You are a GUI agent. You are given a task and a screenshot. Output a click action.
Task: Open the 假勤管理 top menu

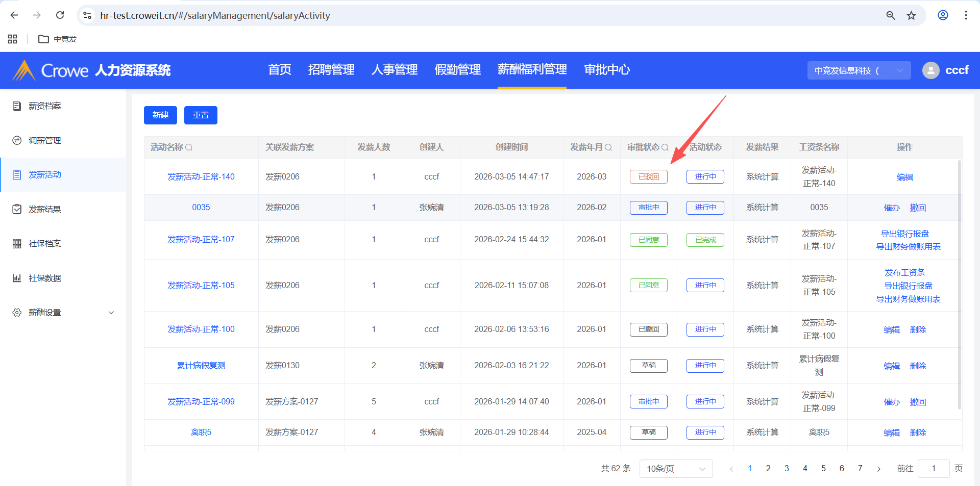(457, 70)
